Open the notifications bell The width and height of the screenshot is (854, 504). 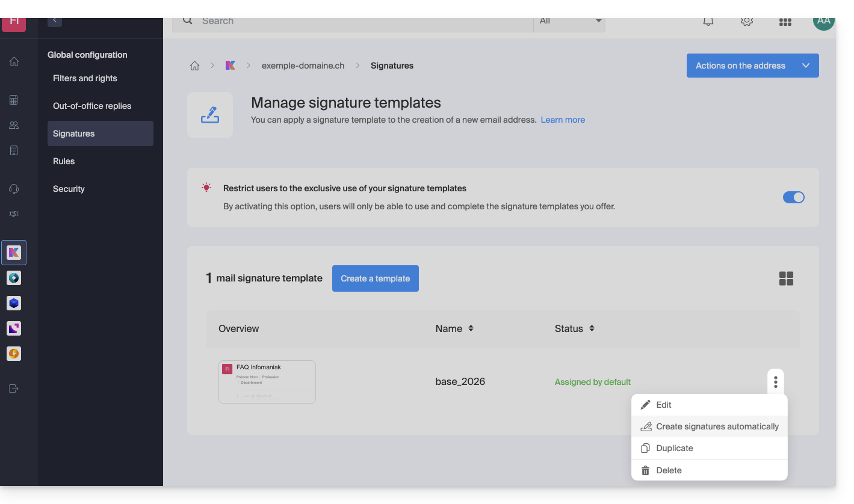(x=708, y=22)
